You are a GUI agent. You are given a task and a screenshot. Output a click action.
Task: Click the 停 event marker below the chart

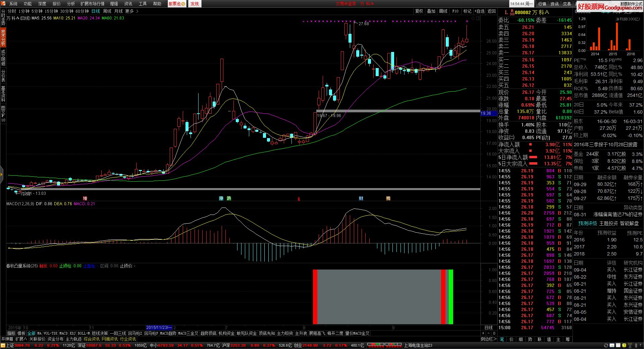pyautogui.click(x=221, y=198)
